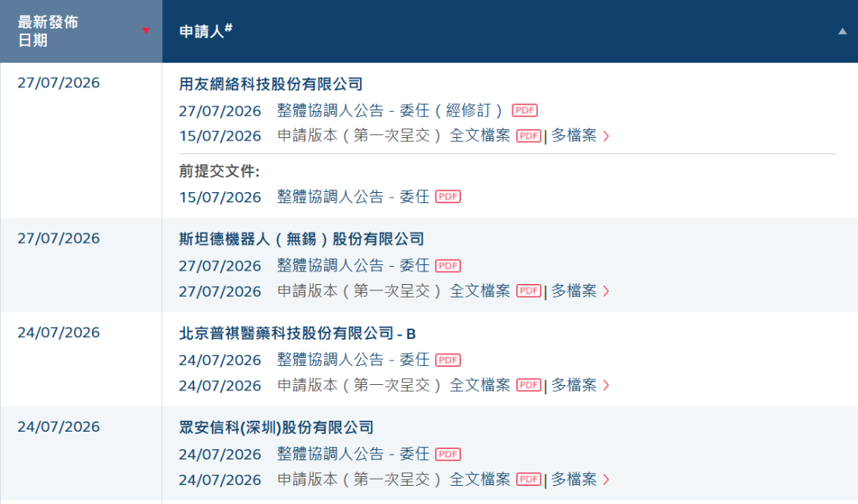Open 眾安信科 application proof full-text PDF
The width and height of the screenshot is (858, 504).
coord(528,479)
